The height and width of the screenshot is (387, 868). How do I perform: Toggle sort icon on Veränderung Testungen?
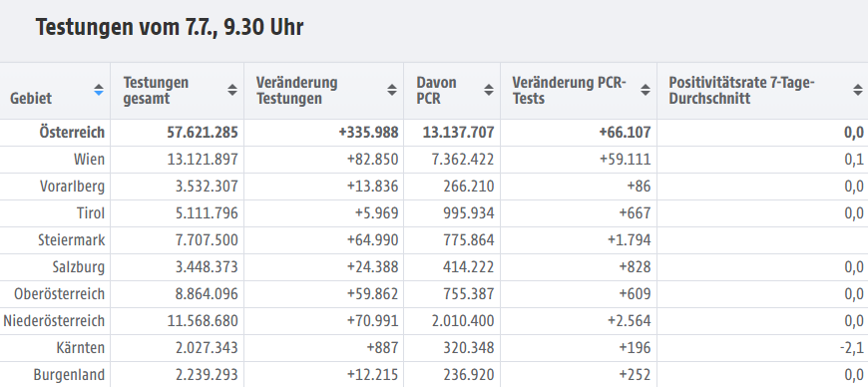pyautogui.click(x=392, y=90)
